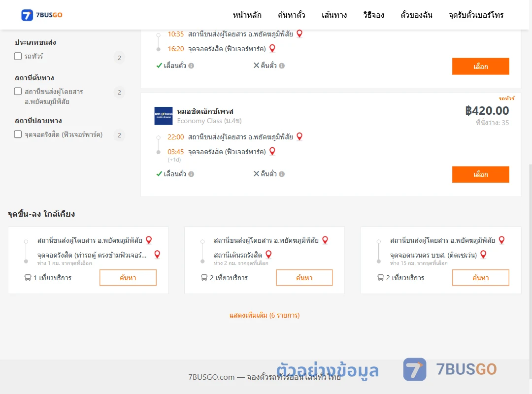The height and width of the screenshot is (394, 532).
Task: Click the 16:20 arrival time
Action: [x=176, y=49]
